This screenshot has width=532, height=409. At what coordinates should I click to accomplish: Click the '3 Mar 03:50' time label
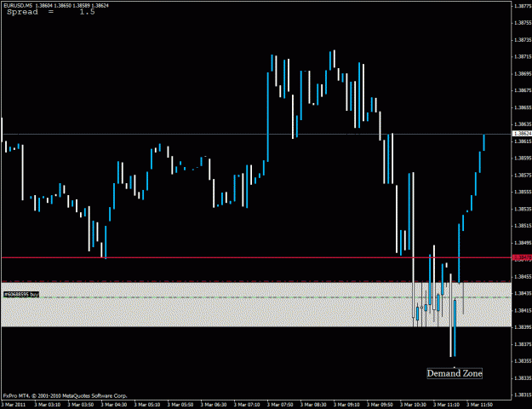(x=80, y=405)
